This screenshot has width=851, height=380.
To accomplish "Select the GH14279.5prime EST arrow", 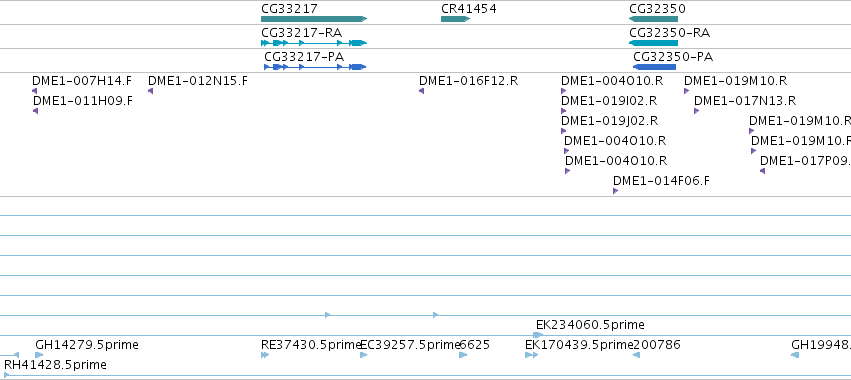I will pos(39,355).
